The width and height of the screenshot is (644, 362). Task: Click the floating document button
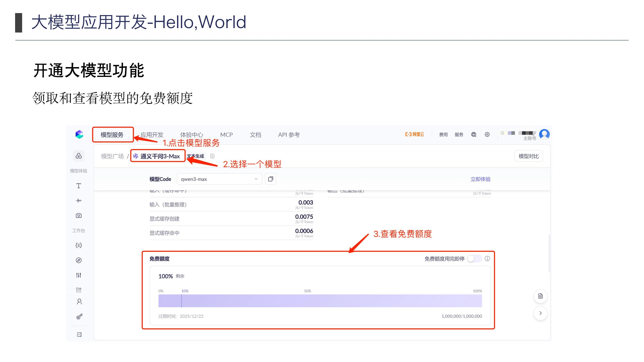[x=541, y=296]
